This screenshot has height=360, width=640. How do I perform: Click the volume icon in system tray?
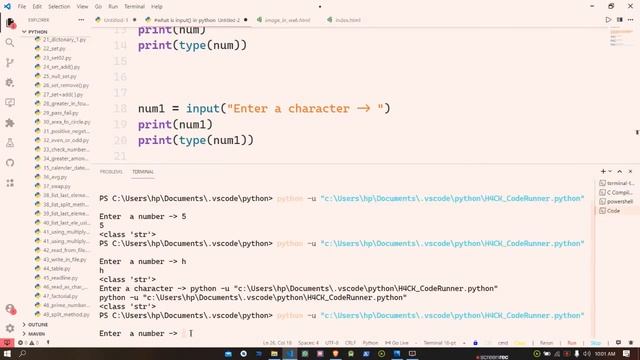(x=587, y=353)
